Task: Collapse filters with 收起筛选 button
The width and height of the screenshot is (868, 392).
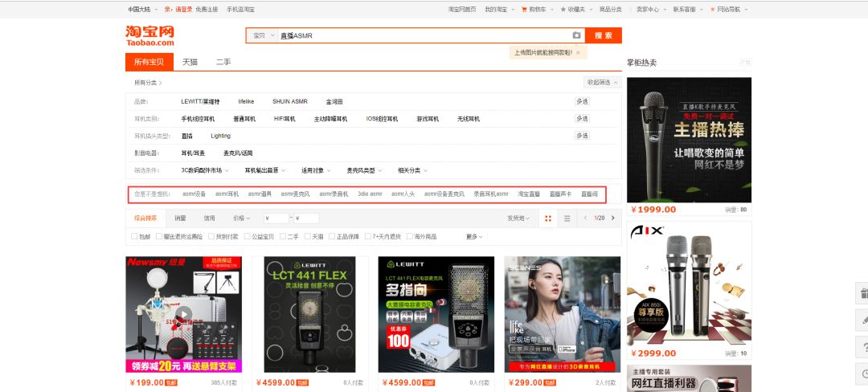Action: point(602,83)
